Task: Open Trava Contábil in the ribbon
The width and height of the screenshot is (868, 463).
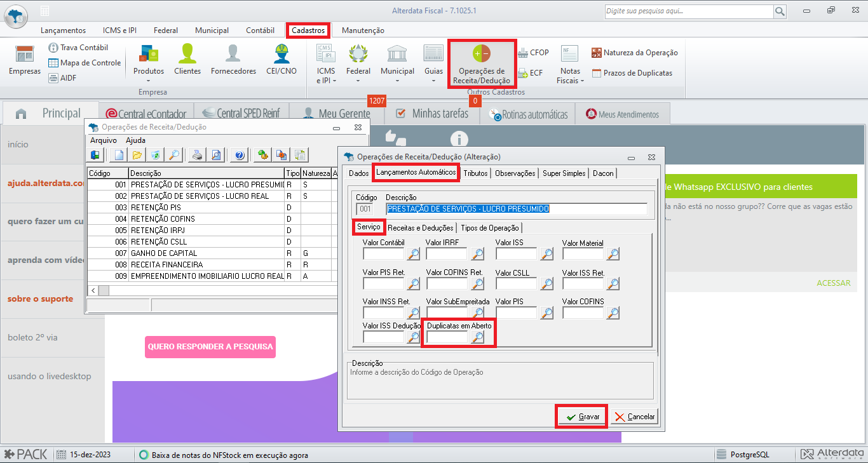Action: 78,48
